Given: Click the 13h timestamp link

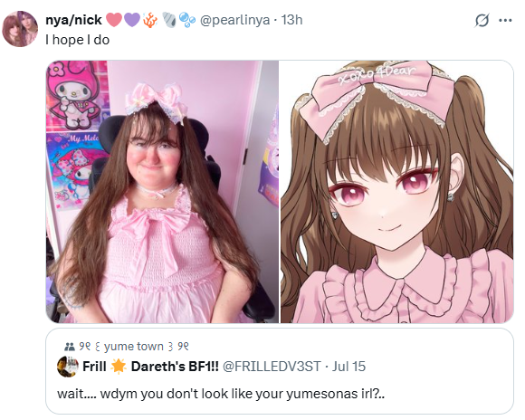Looking at the screenshot, I should click(291, 20).
